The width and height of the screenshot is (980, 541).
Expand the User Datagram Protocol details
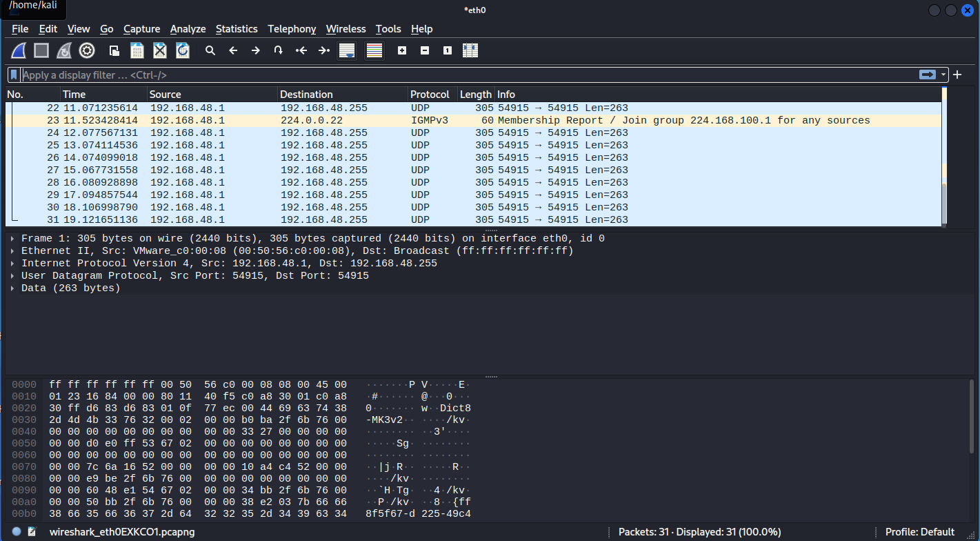point(13,276)
